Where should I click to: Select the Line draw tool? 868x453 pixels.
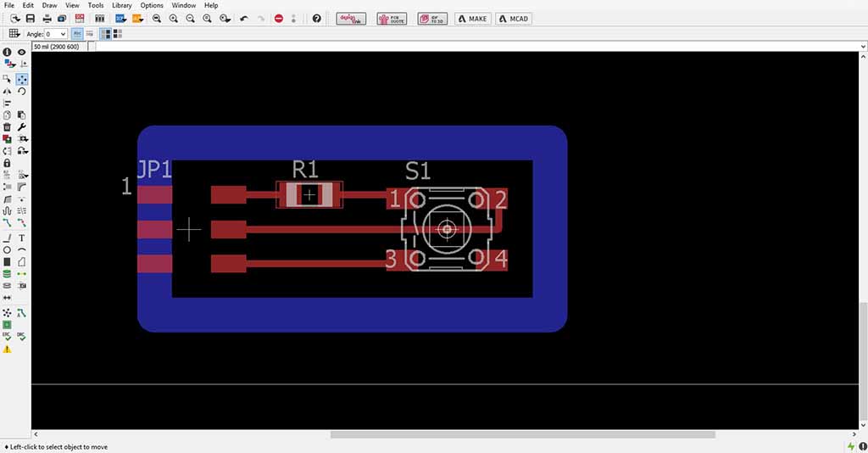click(7, 238)
